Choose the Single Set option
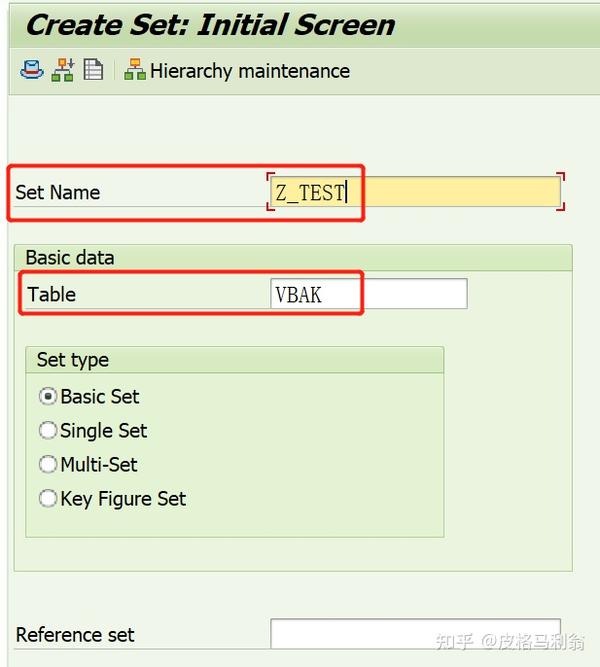This screenshot has width=600, height=667. point(48,431)
